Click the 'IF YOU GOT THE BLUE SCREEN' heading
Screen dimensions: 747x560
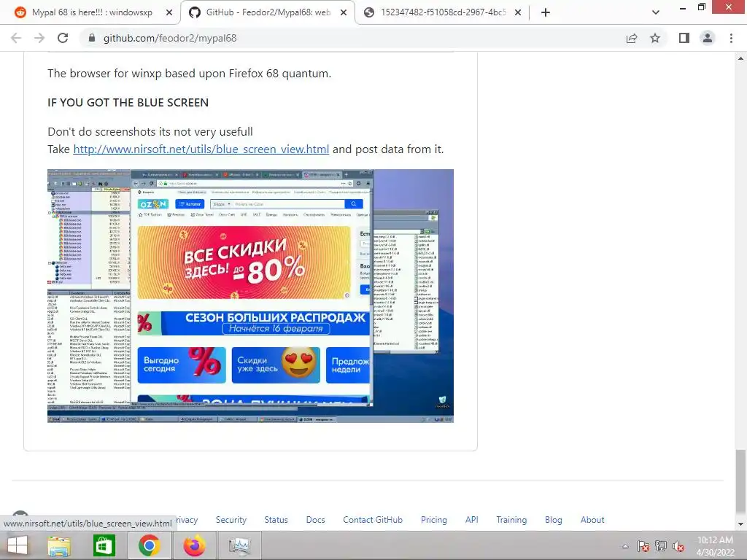coord(128,103)
